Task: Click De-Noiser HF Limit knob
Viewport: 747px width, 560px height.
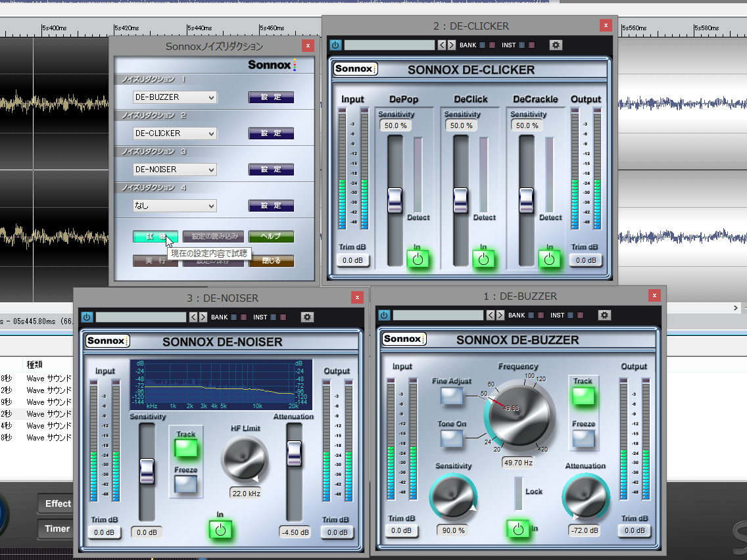Action: click(x=245, y=459)
